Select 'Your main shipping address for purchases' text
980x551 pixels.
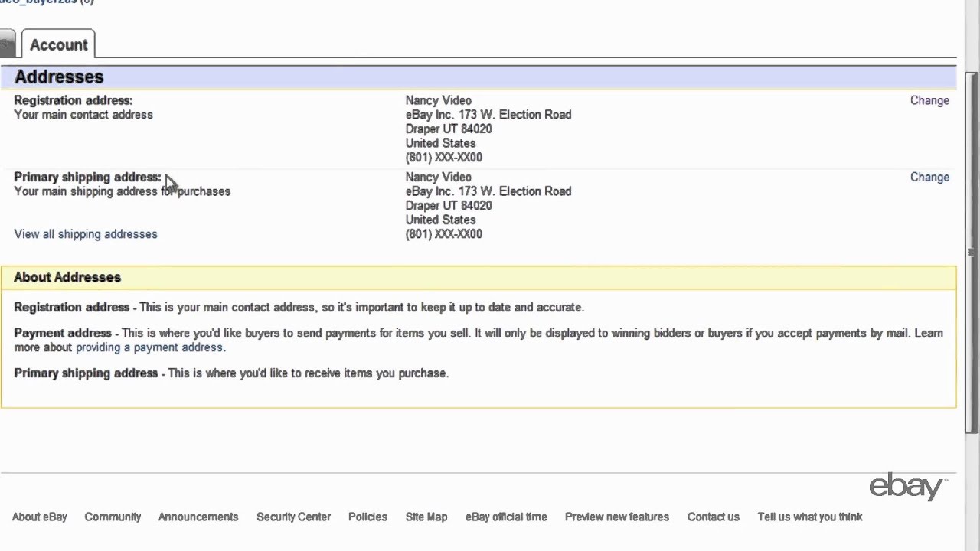tap(122, 191)
